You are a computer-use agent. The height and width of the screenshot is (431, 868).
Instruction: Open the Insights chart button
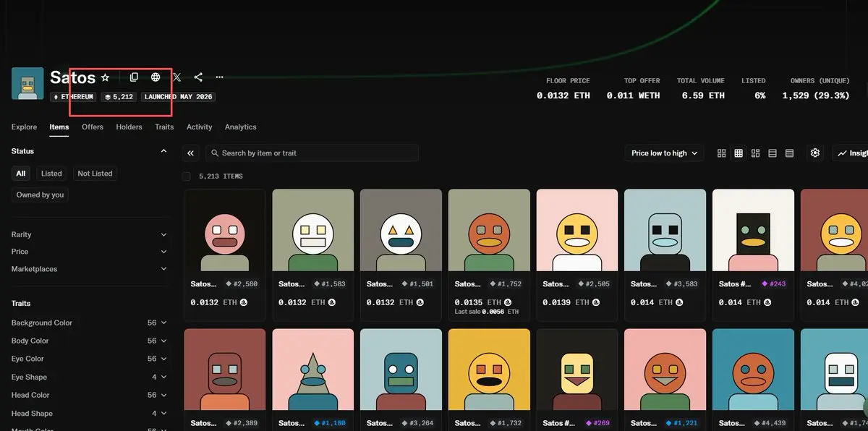pyautogui.click(x=851, y=153)
